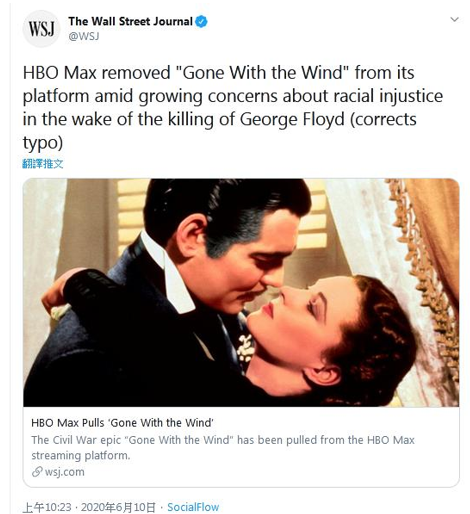Click the @WSJ handle
Screen dimensions: 470x514
tap(84, 36)
